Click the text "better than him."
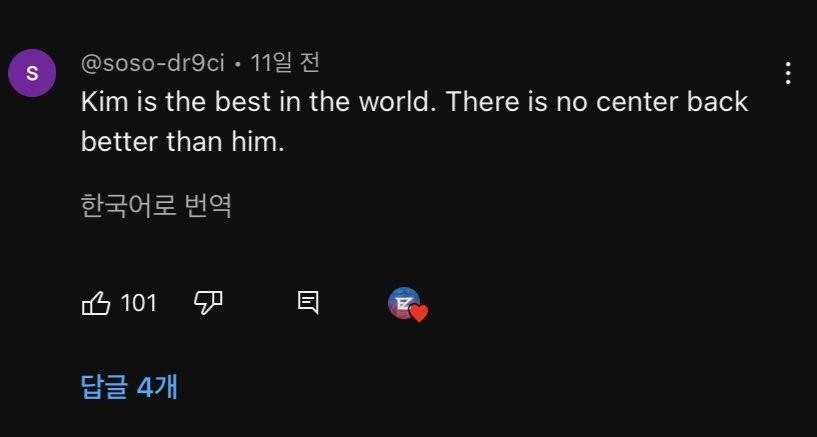 click(183, 142)
